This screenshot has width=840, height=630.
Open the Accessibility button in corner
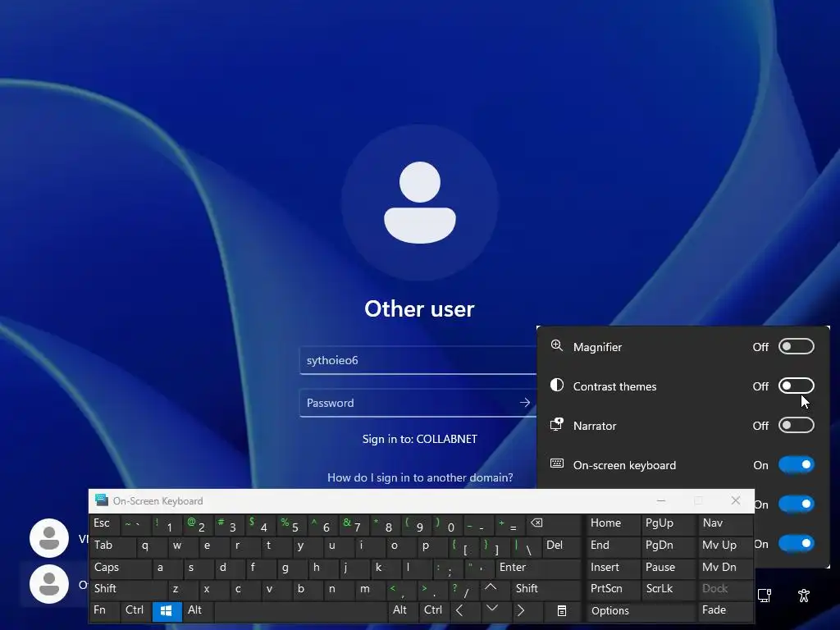[x=804, y=596]
